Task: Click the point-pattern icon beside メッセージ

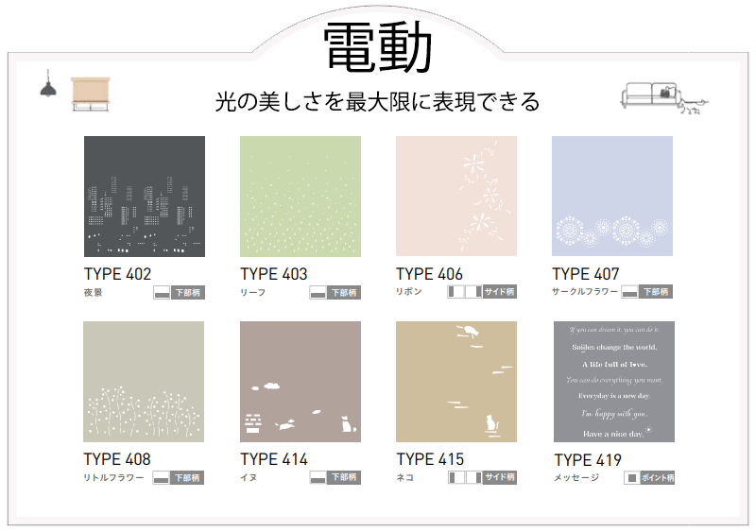Action: coord(631,478)
